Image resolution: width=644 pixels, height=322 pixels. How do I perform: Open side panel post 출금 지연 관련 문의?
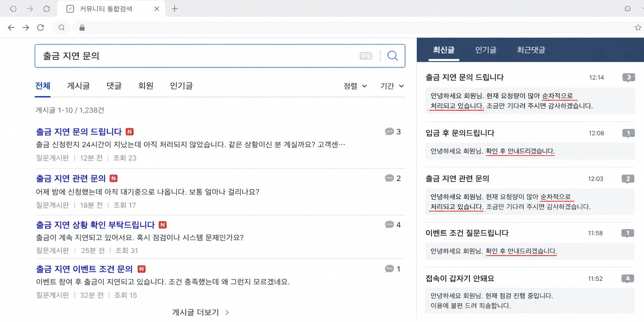pos(457,179)
